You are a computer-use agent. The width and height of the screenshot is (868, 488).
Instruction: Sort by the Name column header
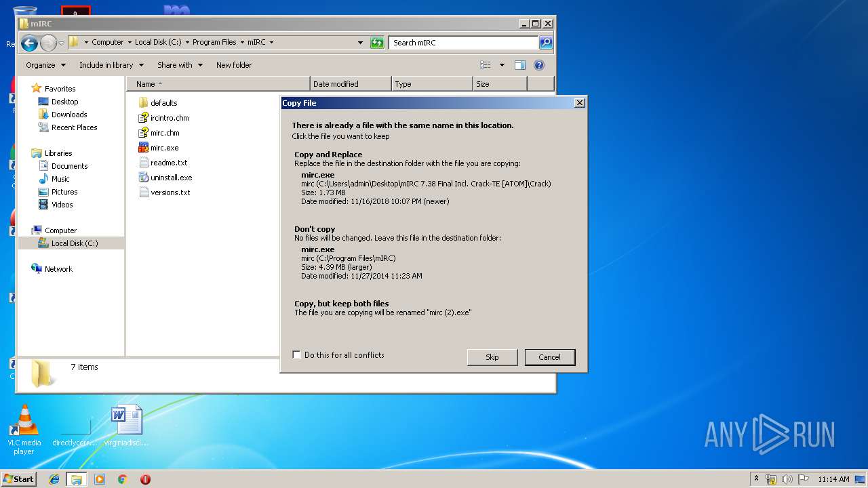[218, 84]
